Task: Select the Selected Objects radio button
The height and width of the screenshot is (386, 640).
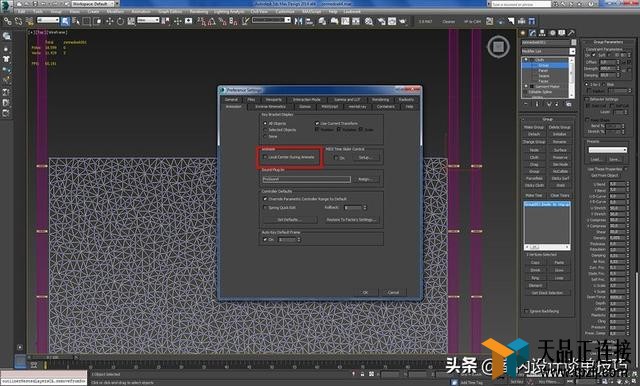Action: 265,130
